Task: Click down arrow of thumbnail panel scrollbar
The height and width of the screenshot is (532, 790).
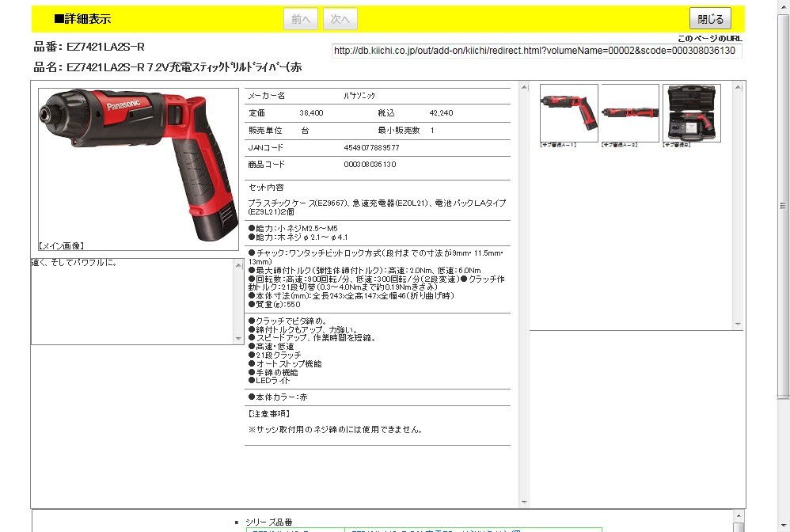Action: 738,324
